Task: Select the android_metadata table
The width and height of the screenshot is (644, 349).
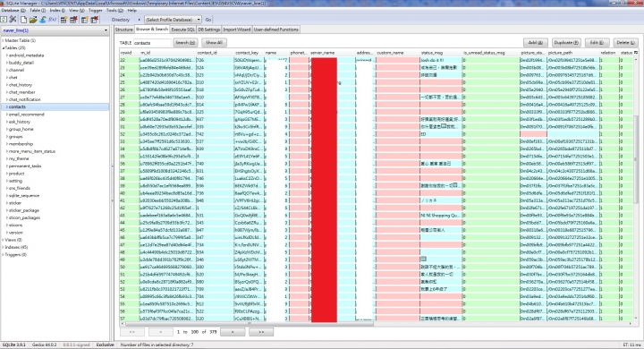Action: tap(26, 55)
